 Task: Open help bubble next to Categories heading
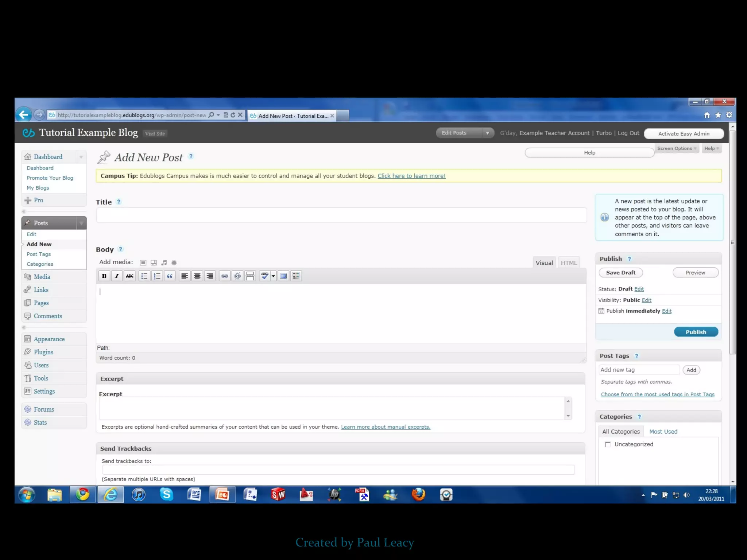pos(639,417)
